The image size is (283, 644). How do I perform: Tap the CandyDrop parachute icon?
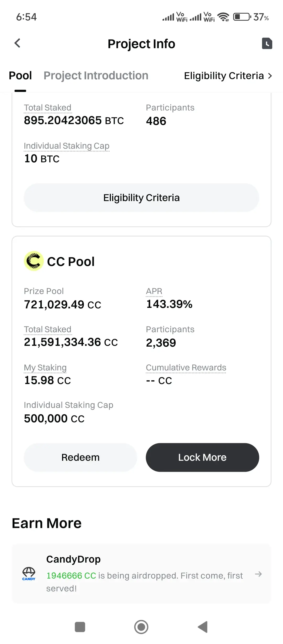click(x=29, y=574)
